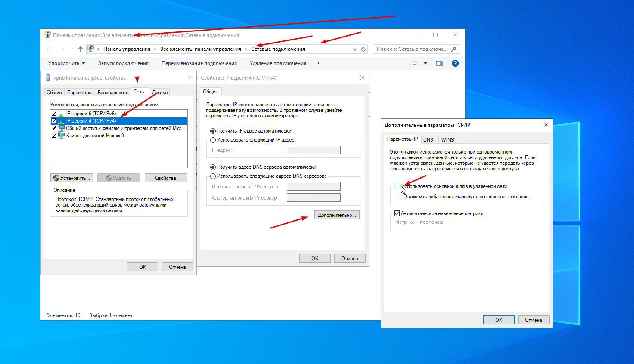Screen dimensions: 634x364
Task: Click Переименование подключения toolbar command
Action: click(x=199, y=63)
